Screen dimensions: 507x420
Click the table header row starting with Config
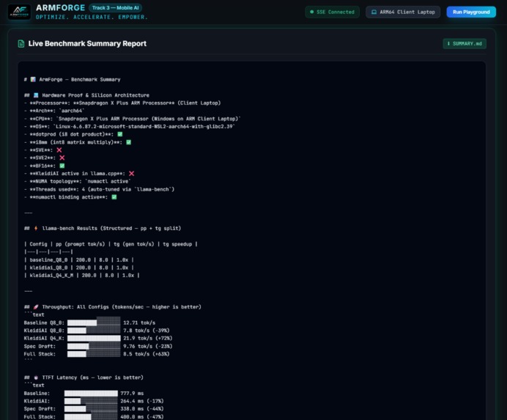pyautogui.click(x=111, y=244)
